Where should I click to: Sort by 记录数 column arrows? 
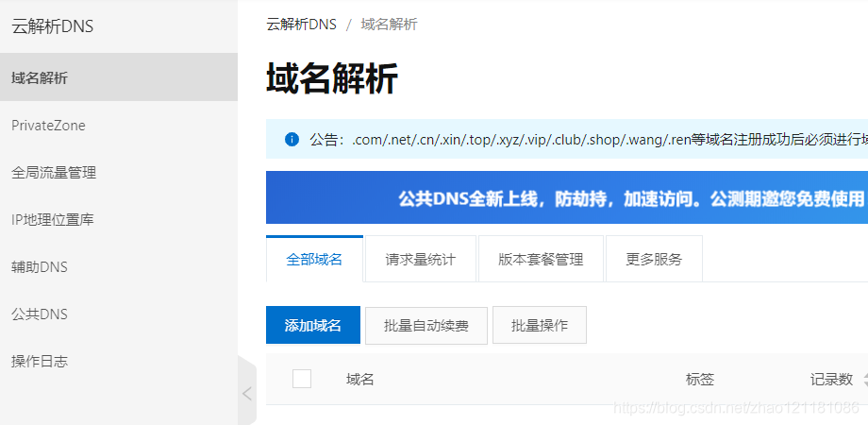864,380
